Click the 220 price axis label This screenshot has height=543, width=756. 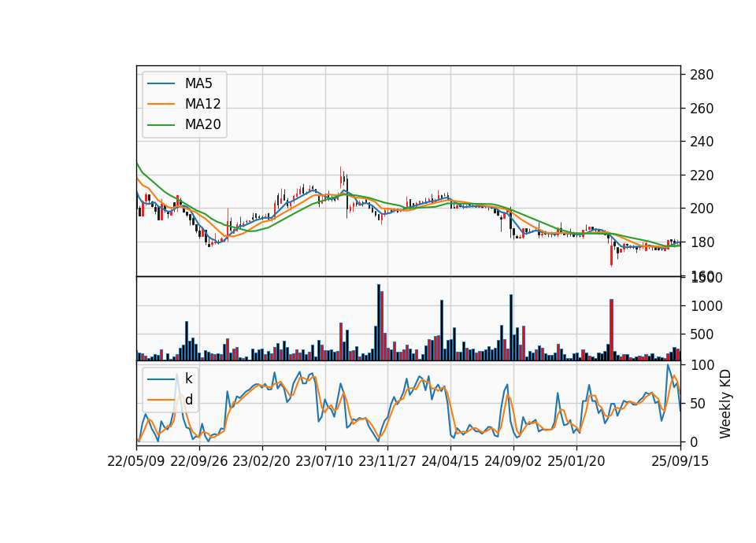click(702, 175)
